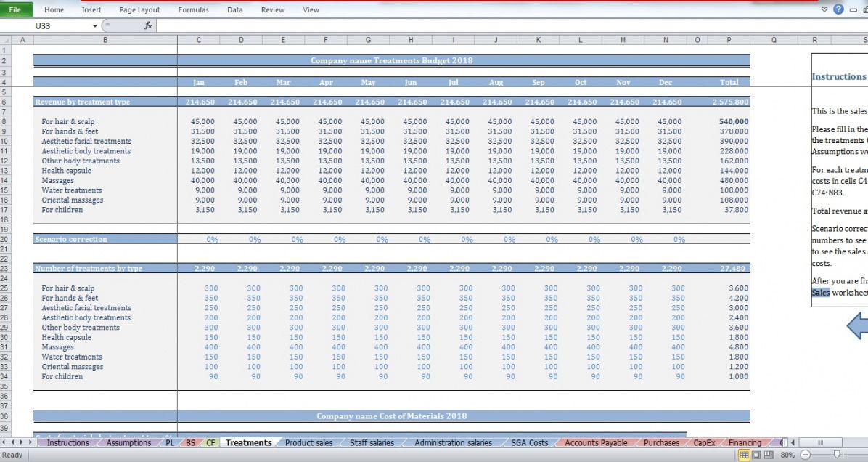Open the Name Box dropdown arrow
868x462 pixels.
94,25
